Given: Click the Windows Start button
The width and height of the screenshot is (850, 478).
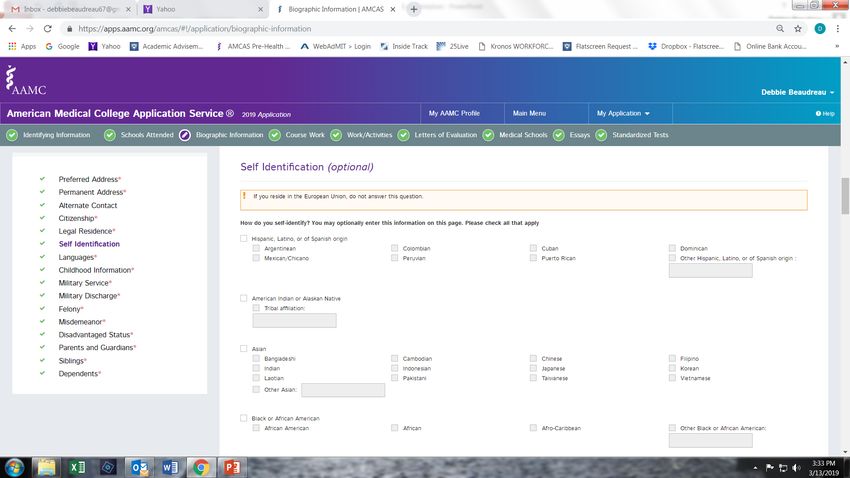Looking at the screenshot, I should 15,467.
